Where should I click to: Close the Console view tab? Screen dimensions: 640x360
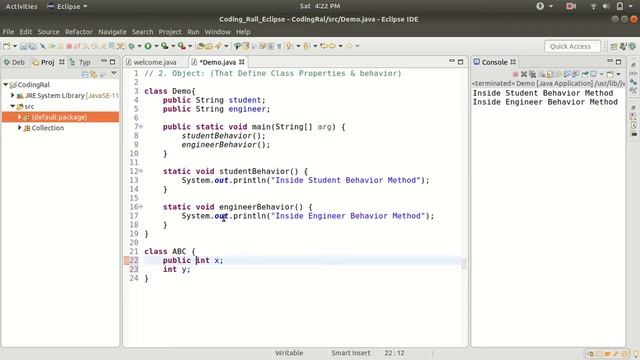point(513,62)
